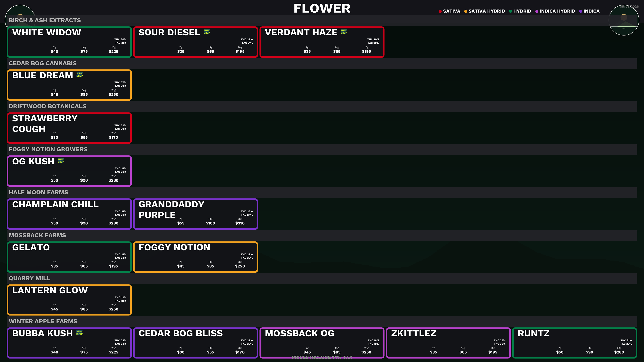Click the FLOWER page title
The image size is (644, 362).
pos(322,8)
